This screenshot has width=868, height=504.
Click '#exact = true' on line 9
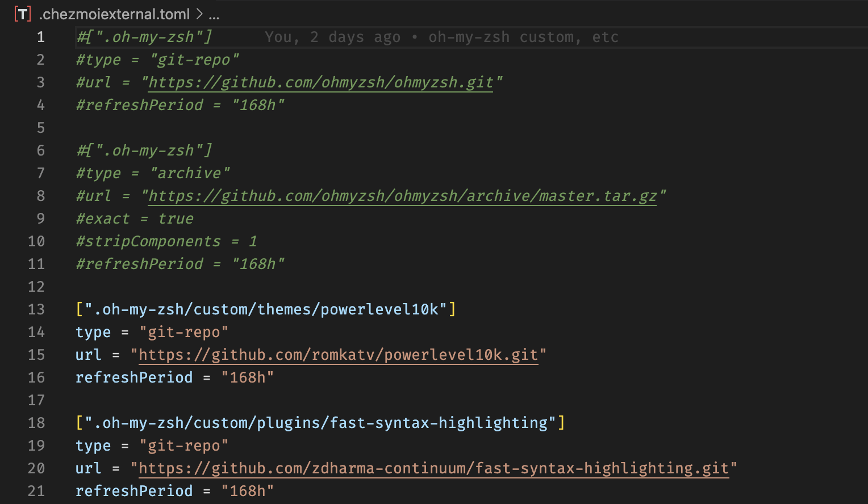(135, 219)
